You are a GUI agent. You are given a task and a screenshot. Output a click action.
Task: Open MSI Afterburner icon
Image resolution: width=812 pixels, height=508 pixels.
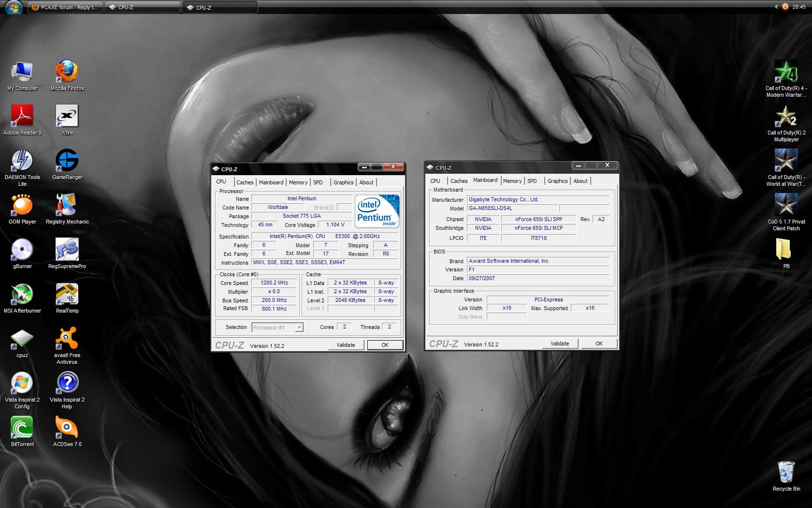click(22, 299)
